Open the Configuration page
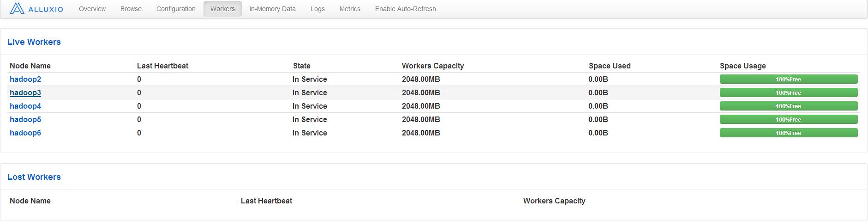Image resolution: width=868 pixels, height=221 pixels. pos(176,9)
